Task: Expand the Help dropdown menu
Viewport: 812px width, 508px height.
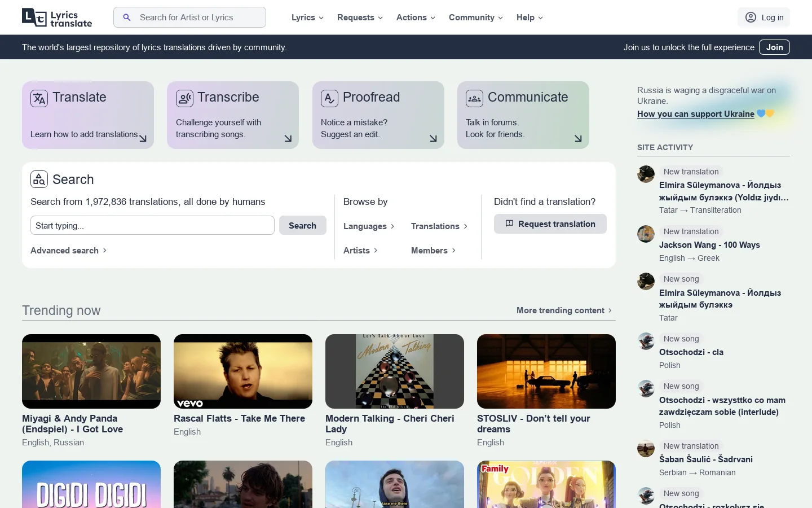Action: point(529,17)
